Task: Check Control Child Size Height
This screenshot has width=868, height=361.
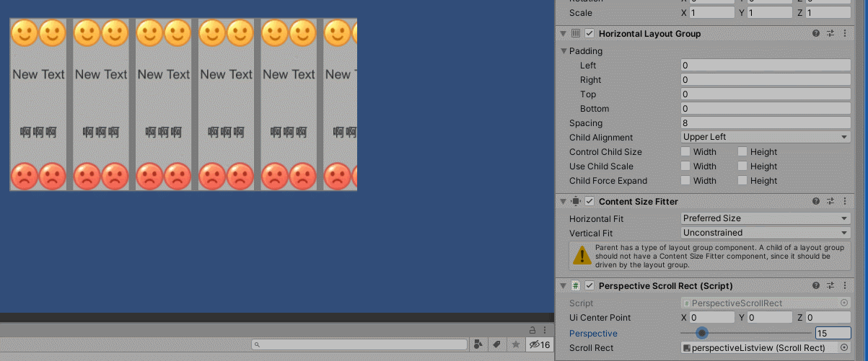Action: [x=742, y=152]
